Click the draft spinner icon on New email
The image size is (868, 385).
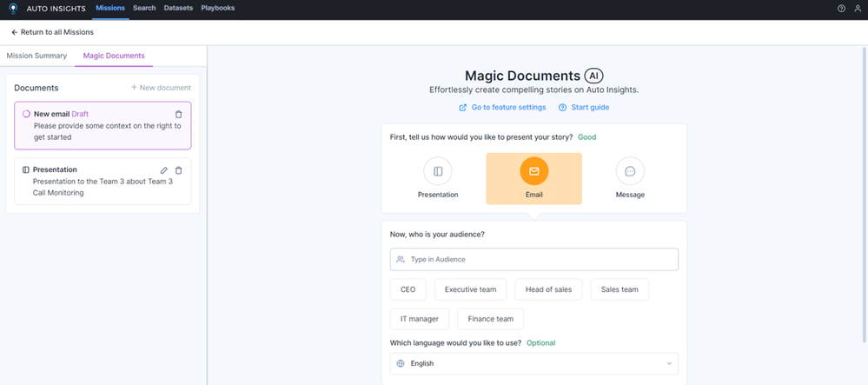(26, 114)
